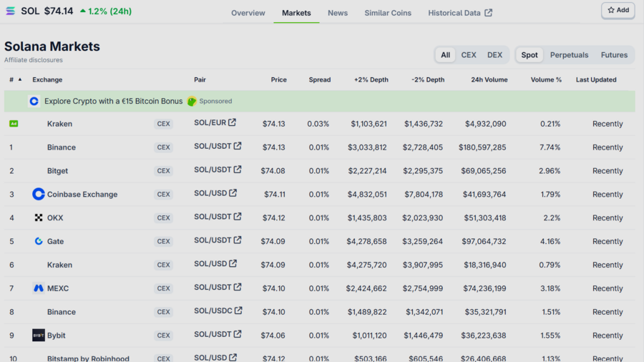Image resolution: width=644 pixels, height=362 pixels.
Task: Filter markets by CEX
Action: tap(469, 55)
